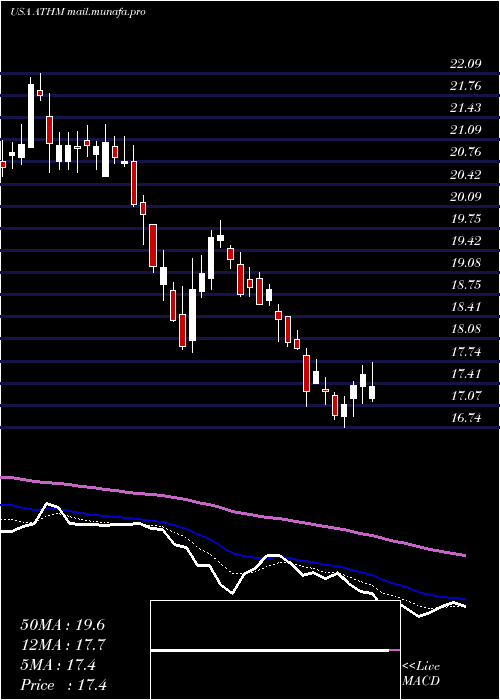Select the 20.42 price axis label
Viewport: 500px width, 700px height.
(x=466, y=174)
